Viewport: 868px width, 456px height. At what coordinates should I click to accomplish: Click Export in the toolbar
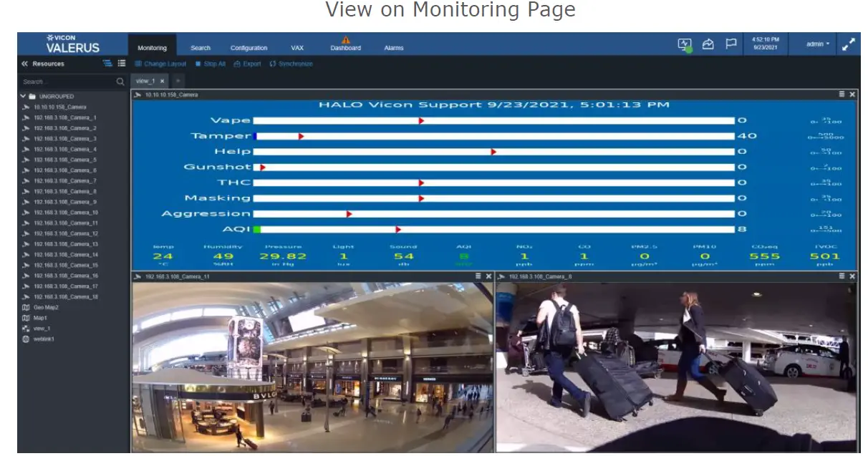[248, 64]
